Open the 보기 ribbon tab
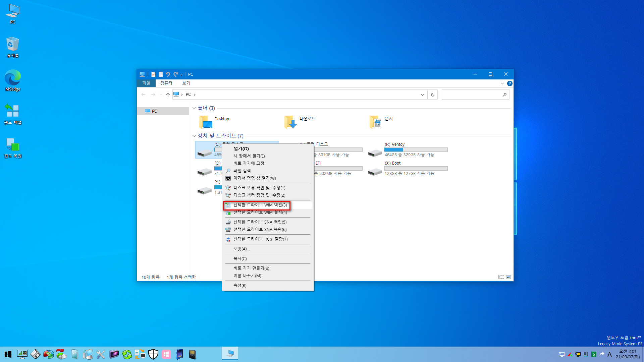This screenshot has width=644, height=362. pyautogui.click(x=186, y=83)
